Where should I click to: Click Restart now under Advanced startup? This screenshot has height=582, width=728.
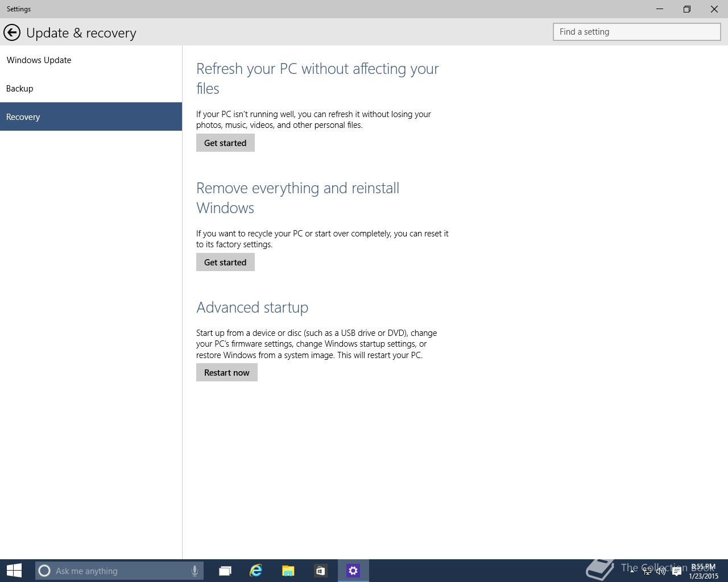227,372
